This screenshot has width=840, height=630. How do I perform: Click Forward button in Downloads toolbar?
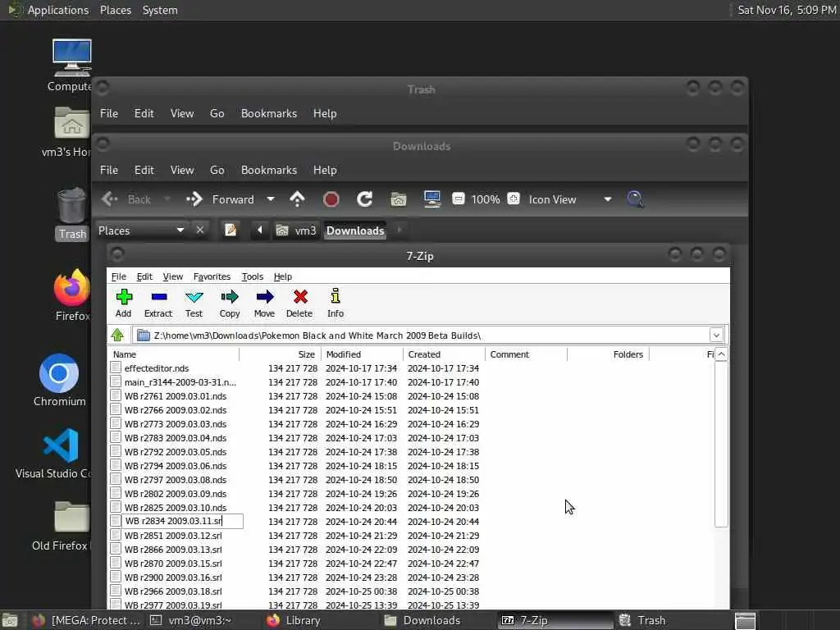pyautogui.click(x=221, y=199)
